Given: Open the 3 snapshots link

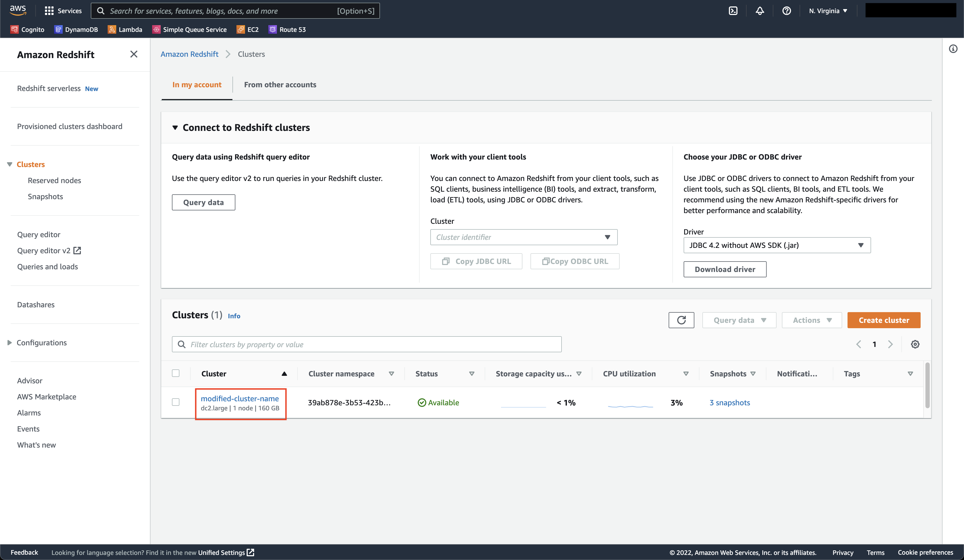Looking at the screenshot, I should pyautogui.click(x=729, y=402).
